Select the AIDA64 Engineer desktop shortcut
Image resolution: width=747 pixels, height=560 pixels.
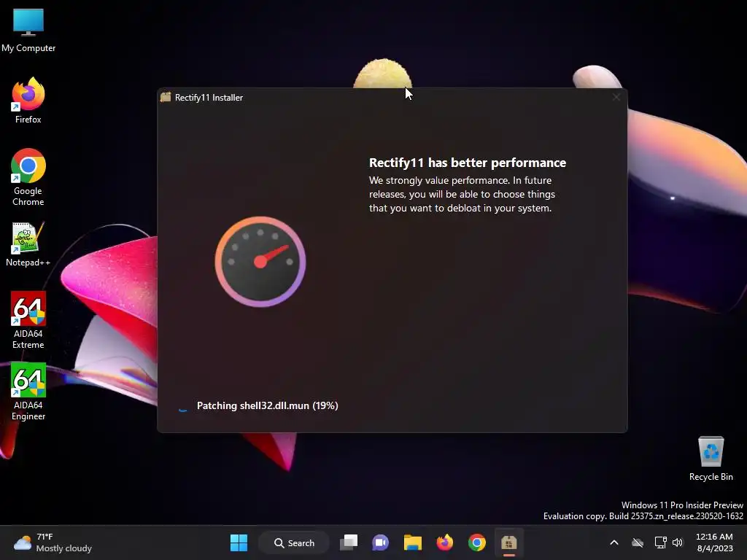point(28,392)
